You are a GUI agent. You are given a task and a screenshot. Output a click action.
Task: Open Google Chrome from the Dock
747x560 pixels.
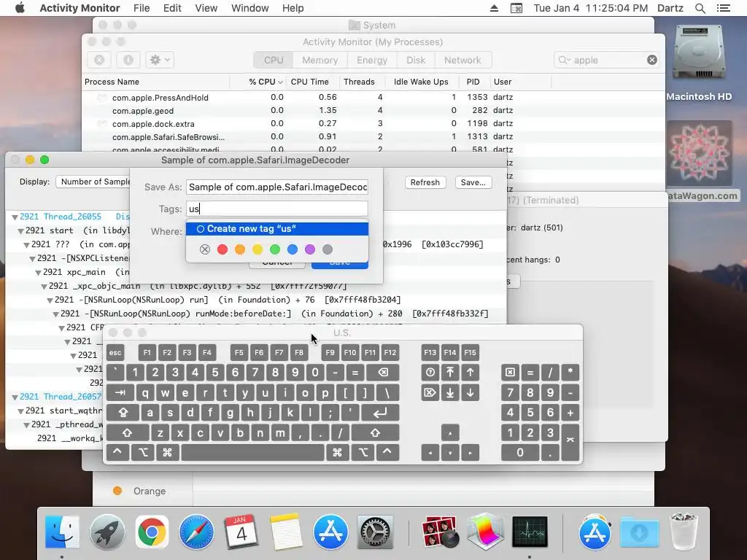pyautogui.click(x=152, y=532)
